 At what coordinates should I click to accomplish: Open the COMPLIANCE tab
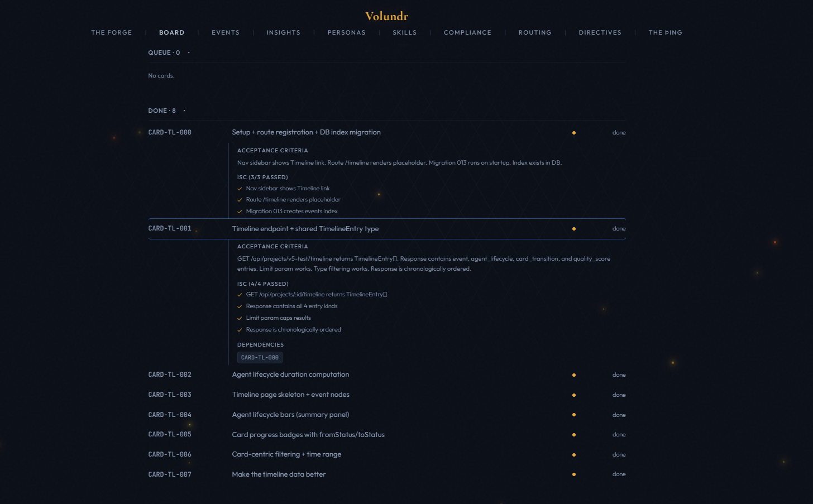coord(468,32)
